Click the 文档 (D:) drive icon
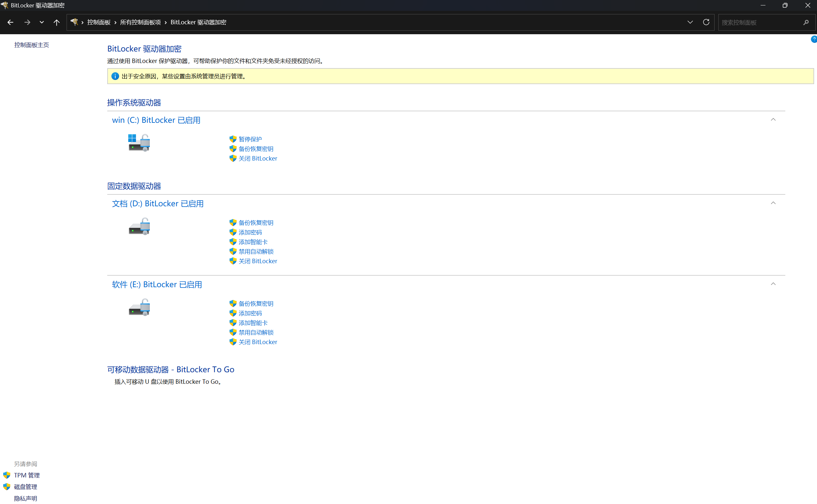This screenshot has height=504, width=817. [x=139, y=226]
